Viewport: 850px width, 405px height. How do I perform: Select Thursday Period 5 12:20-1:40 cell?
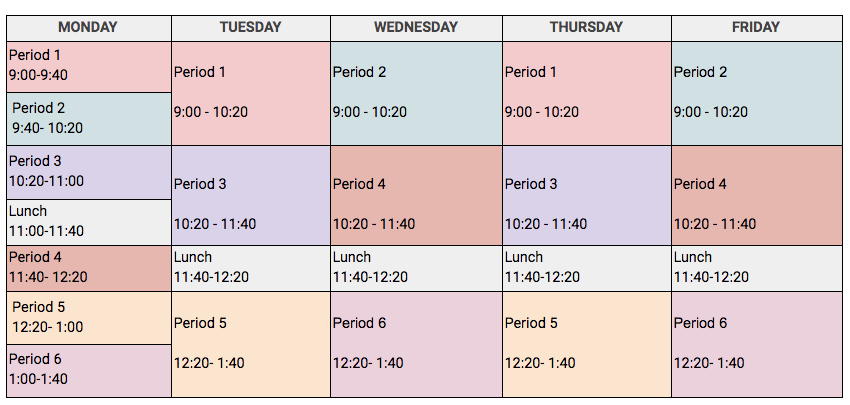point(585,343)
